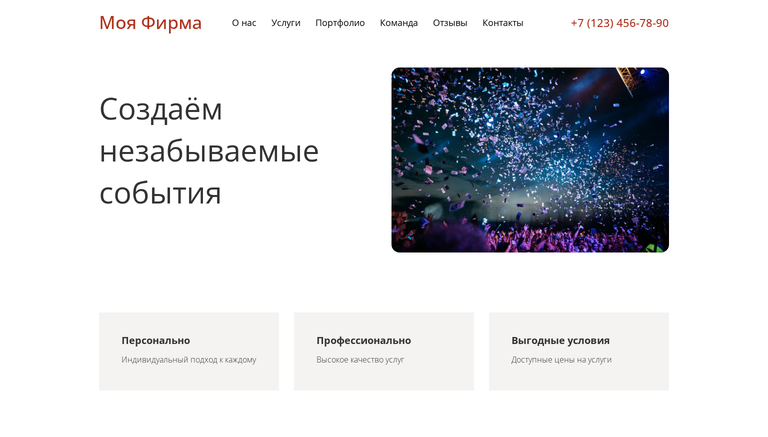768x437 pixels.
Task: Click the Индивидуальный подход к каждому text
Action: point(189,360)
